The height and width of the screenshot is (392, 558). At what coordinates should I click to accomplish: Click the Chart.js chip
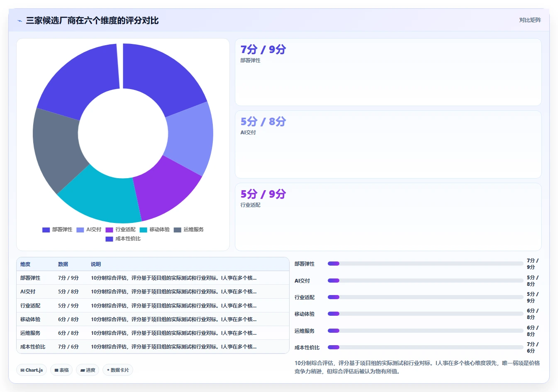click(32, 370)
